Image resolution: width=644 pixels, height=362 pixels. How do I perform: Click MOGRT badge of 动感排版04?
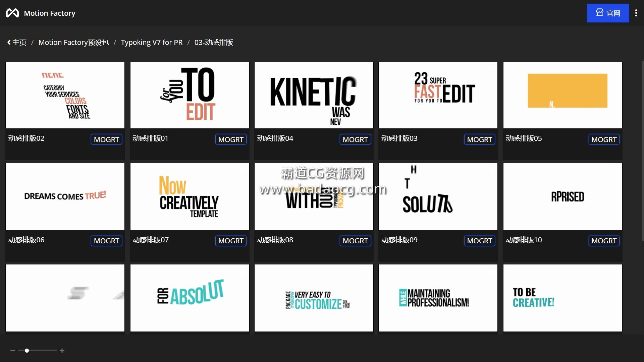pyautogui.click(x=355, y=139)
